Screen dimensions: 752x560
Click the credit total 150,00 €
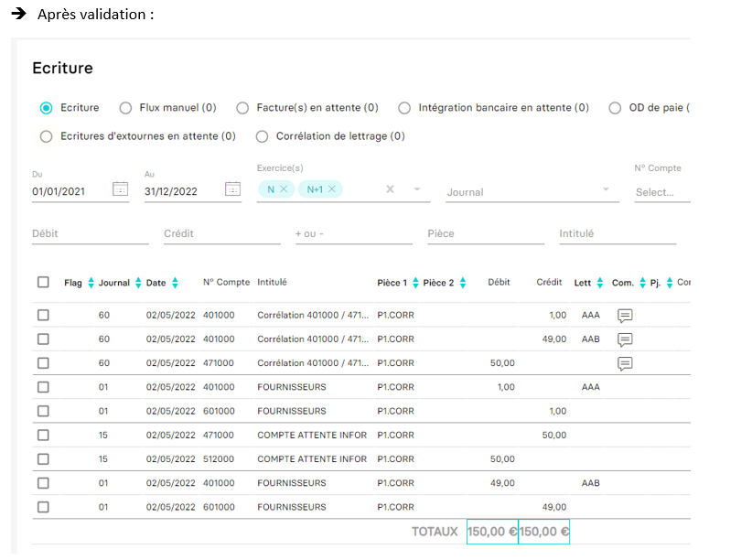(x=544, y=532)
